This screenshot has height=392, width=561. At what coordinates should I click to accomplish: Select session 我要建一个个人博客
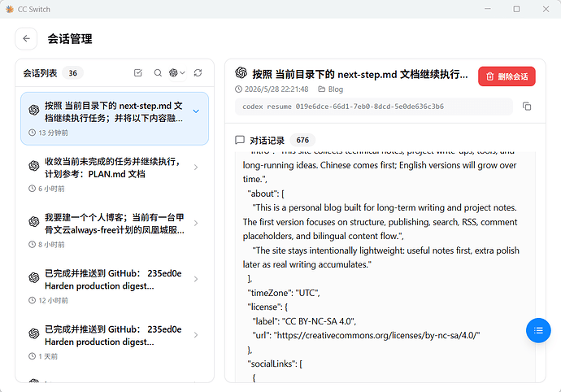[x=115, y=230]
